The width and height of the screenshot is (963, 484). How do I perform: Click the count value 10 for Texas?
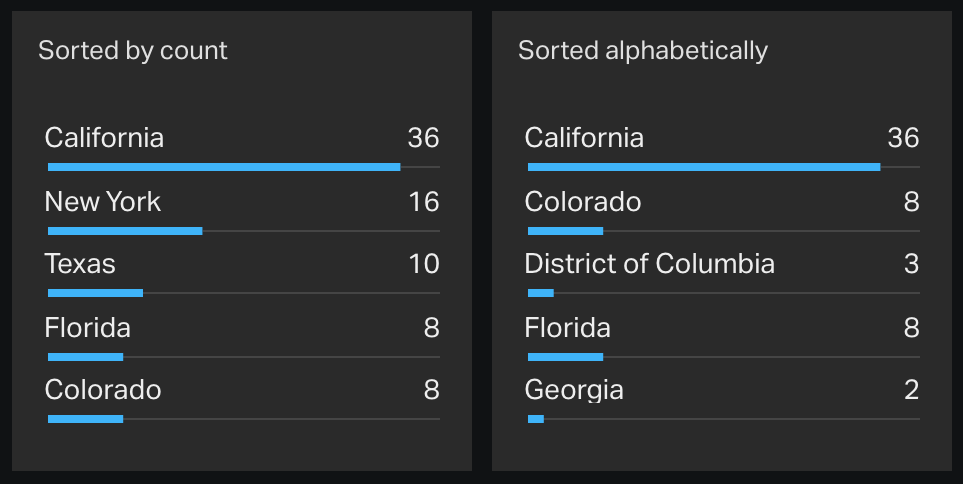click(423, 264)
